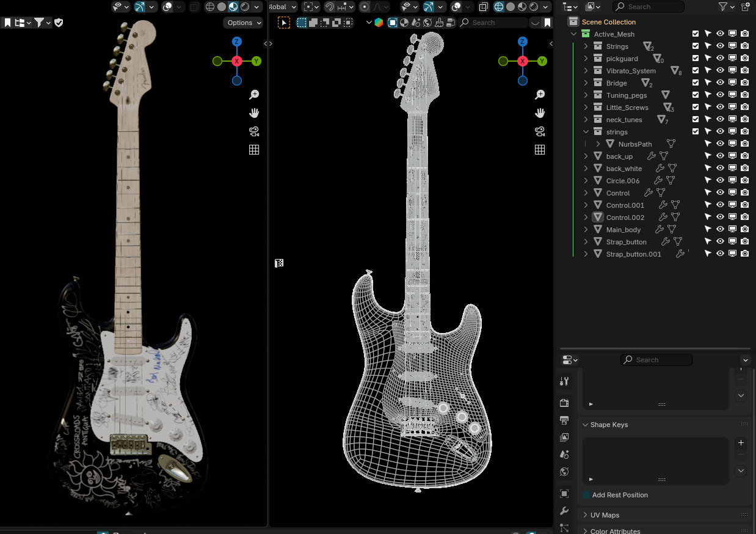Open the Global transform orientation dropdown

pos(283,7)
